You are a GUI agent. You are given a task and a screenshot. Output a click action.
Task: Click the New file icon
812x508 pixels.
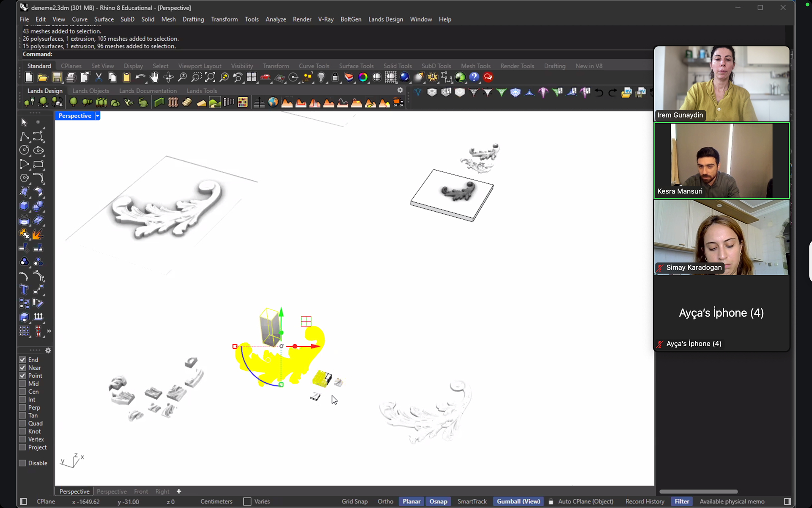29,77
